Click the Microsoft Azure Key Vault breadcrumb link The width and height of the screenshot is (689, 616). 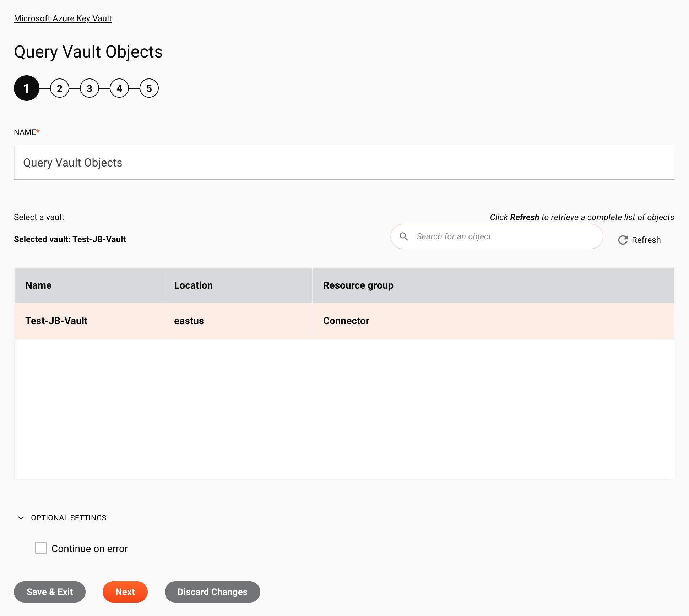pyautogui.click(x=63, y=18)
